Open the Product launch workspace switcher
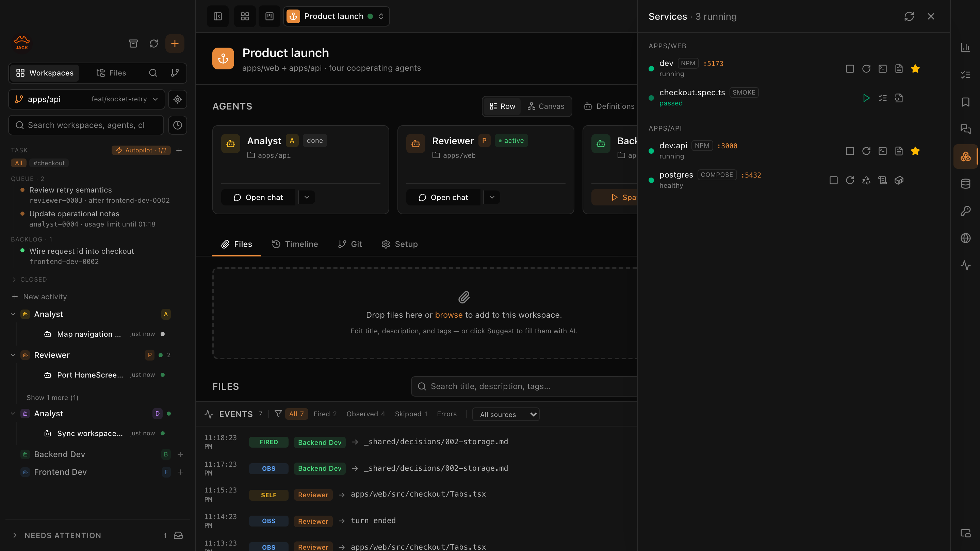 coord(336,16)
